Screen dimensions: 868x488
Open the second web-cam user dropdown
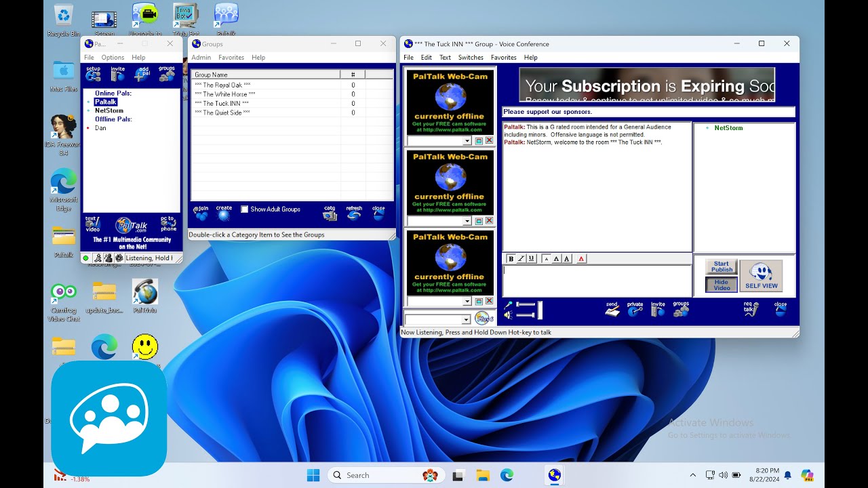tap(467, 221)
